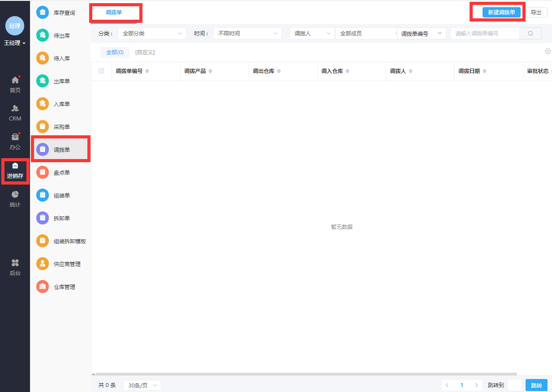This screenshot has width=552, height=392.
Task: Click the horizontal table scrollbar
Action: (x=306, y=374)
